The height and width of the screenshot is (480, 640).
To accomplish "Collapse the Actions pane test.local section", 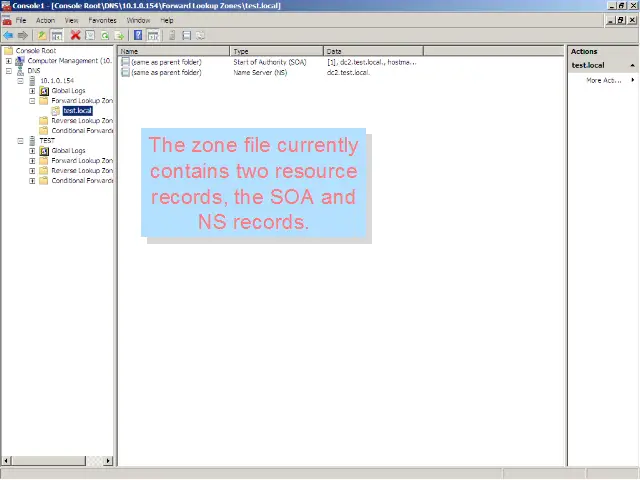I will 631,65.
